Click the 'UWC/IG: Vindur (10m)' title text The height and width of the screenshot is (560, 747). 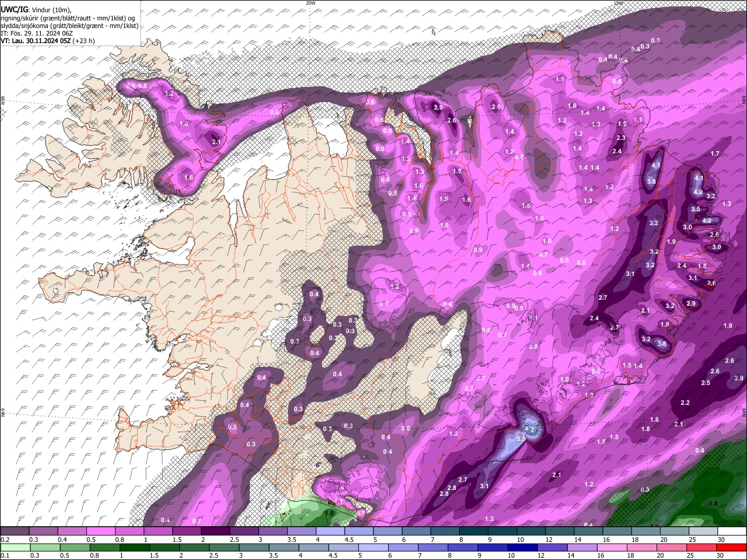coord(36,9)
